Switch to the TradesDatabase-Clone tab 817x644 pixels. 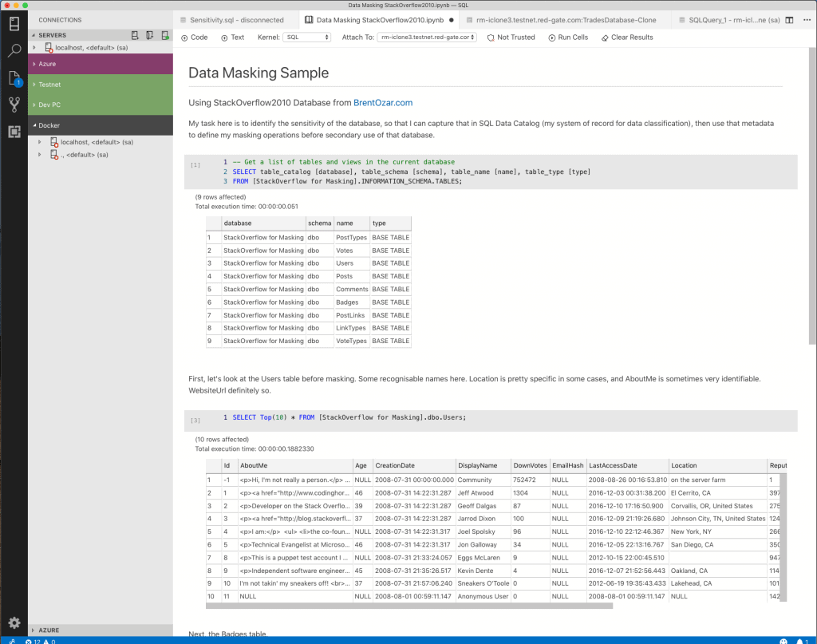[566, 20]
